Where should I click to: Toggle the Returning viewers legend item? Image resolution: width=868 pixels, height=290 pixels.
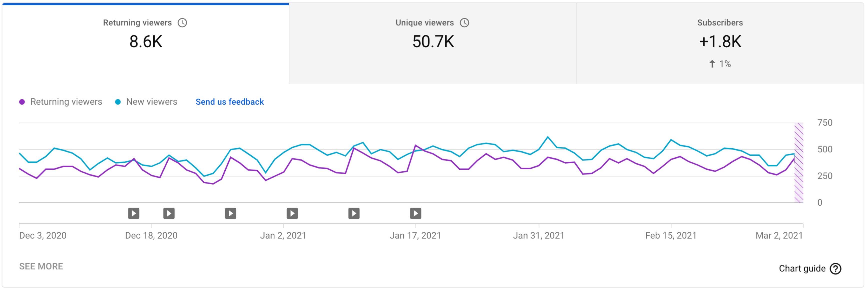(66, 102)
